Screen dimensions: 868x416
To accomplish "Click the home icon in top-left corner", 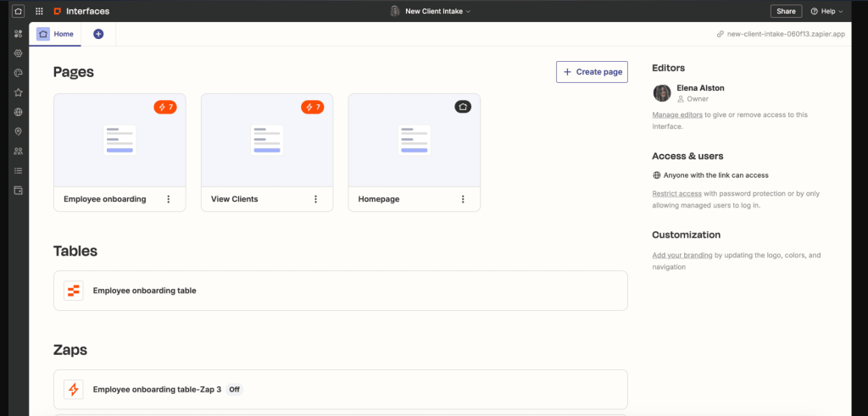I will click(x=18, y=11).
